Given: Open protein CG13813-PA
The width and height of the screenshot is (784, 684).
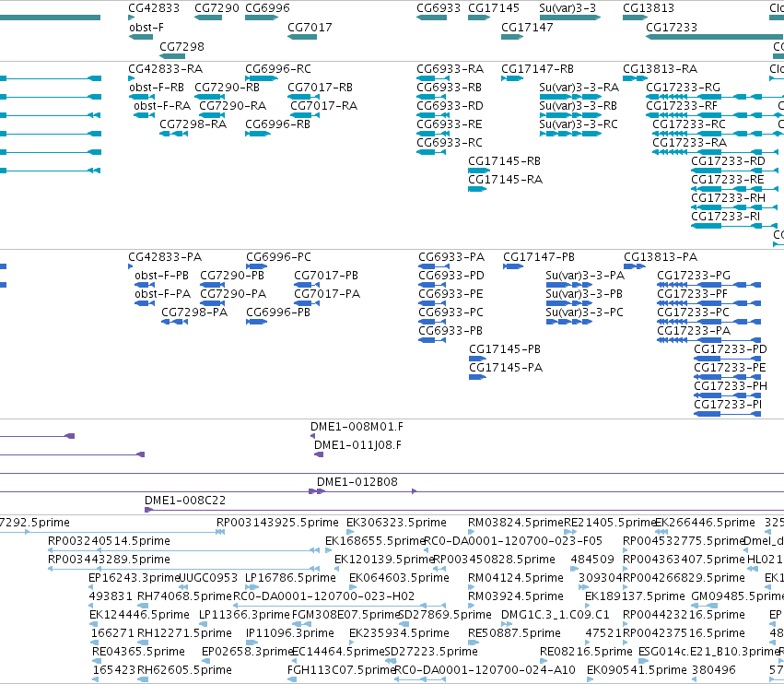Looking at the screenshot, I should [660, 257].
